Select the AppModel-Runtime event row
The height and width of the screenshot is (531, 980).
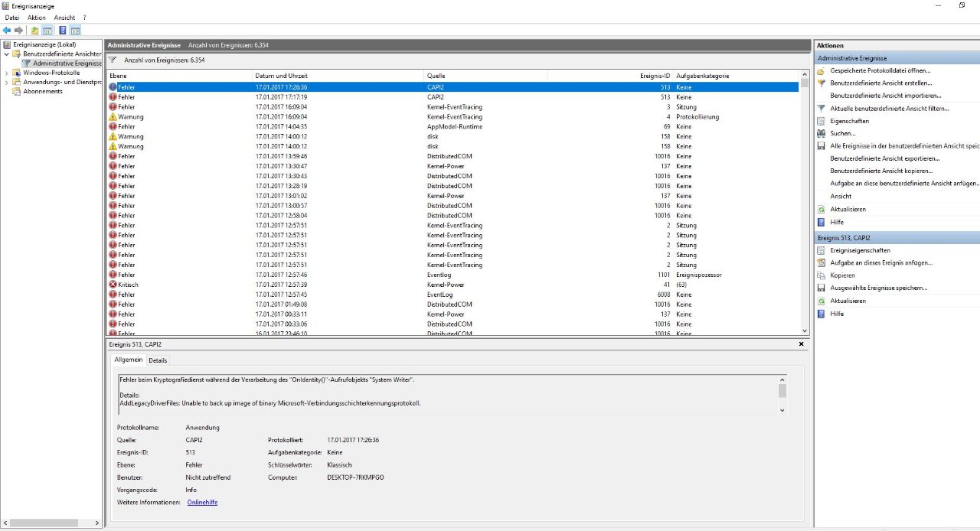click(x=453, y=127)
